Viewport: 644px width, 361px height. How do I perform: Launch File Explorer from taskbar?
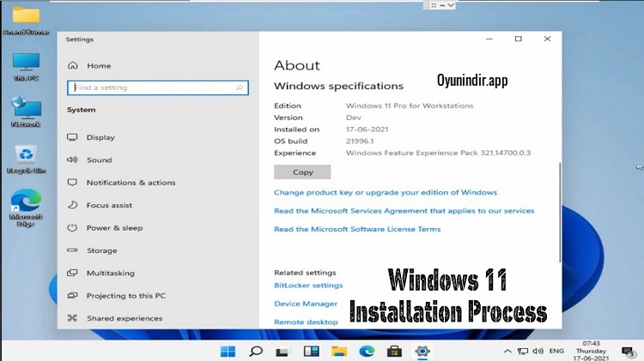point(339,352)
